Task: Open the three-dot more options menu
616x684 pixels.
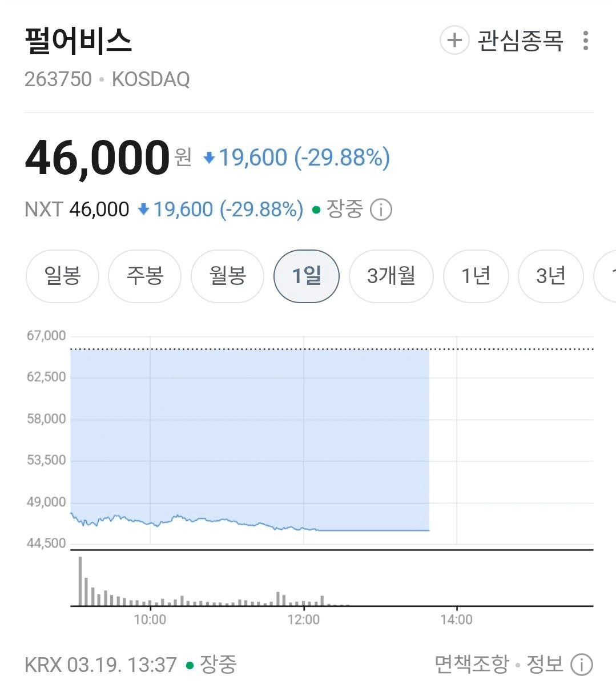Action: tap(586, 41)
